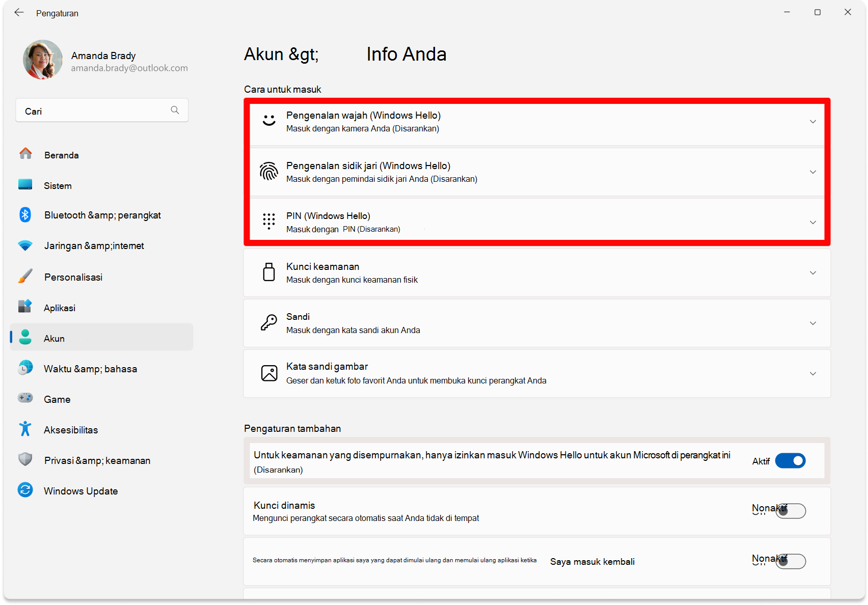Screen dimensions: 868x605
Task: Click the Wi-Fi network icon
Action: point(25,245)
